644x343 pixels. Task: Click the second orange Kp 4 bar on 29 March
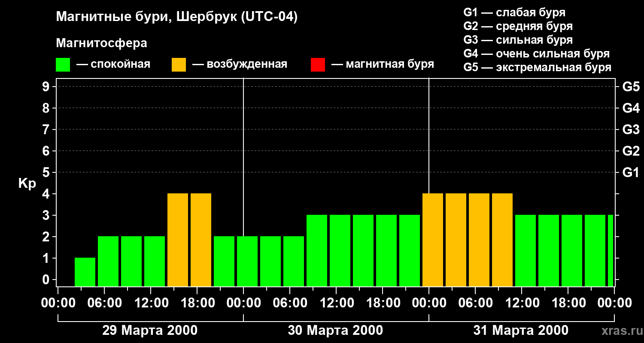(201, 240)
